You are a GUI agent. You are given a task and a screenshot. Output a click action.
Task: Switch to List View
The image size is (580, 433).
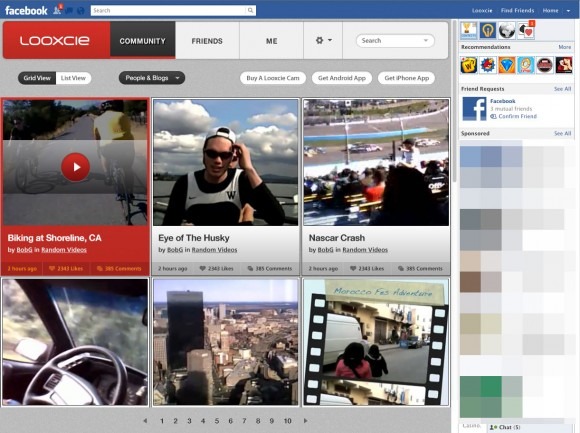click(73, 78)
